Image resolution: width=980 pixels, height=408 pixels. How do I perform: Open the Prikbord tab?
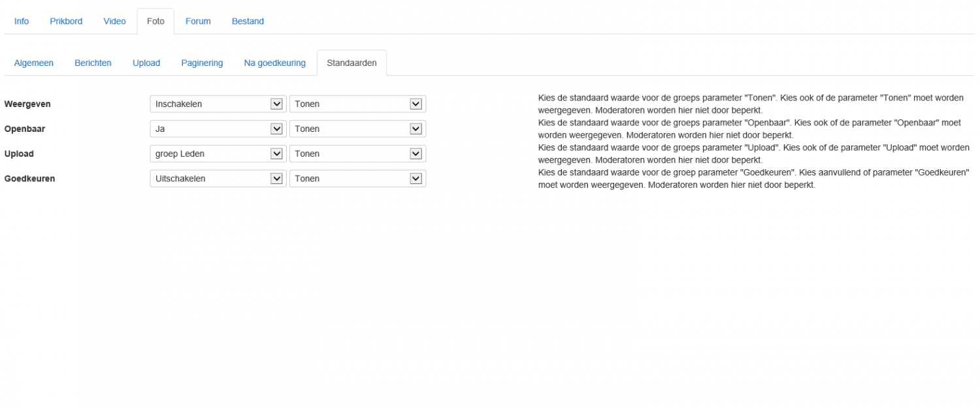(66, 21)
